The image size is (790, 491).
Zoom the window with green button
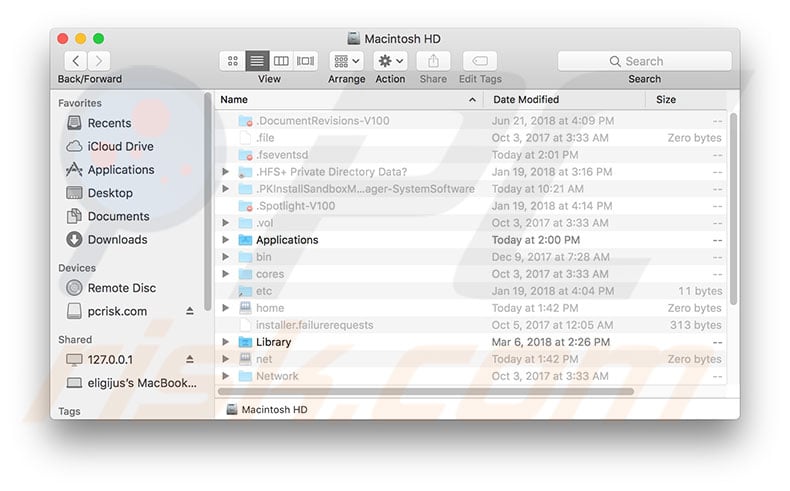(x=99, y=38)
